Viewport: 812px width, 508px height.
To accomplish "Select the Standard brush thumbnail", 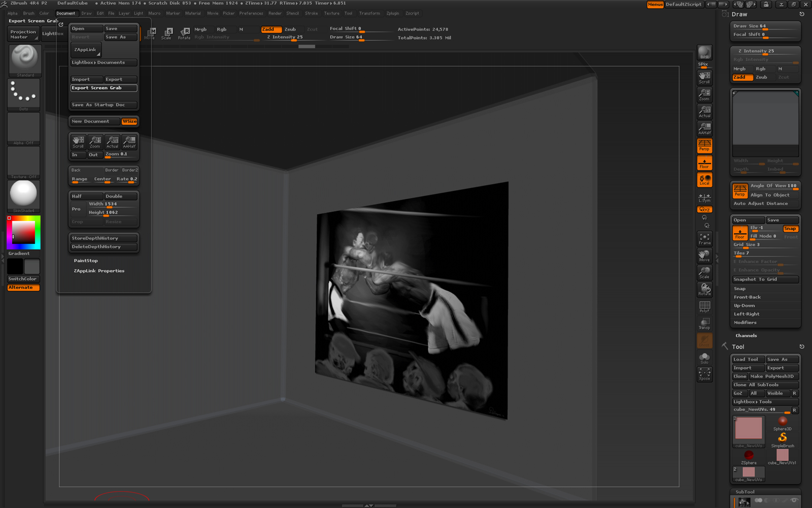I will [24, 60].
